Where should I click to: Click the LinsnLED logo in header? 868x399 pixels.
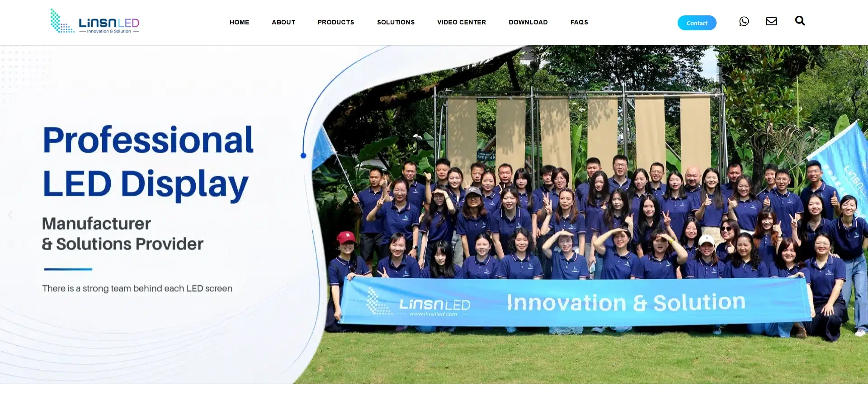(94, 21)
